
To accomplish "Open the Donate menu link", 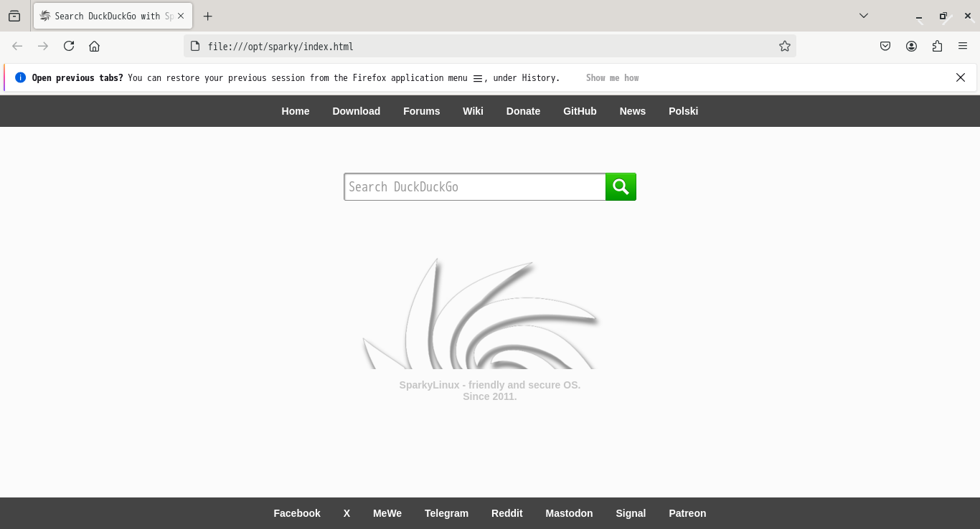I will (523, 111).
